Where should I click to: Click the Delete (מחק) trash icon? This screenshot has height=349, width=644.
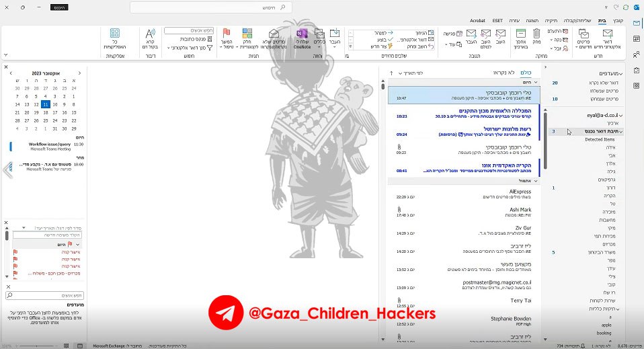point(536,34)
